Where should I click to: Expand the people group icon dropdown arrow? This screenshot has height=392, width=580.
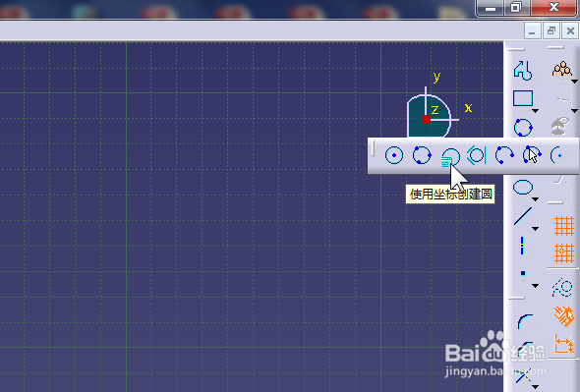click(x=574, y=82)
